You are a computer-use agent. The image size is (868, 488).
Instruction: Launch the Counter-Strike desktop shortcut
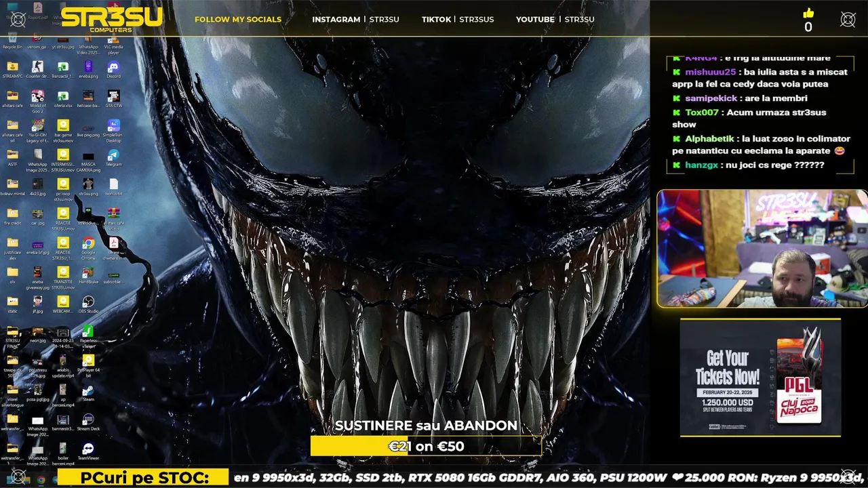[x=37, y=70]
